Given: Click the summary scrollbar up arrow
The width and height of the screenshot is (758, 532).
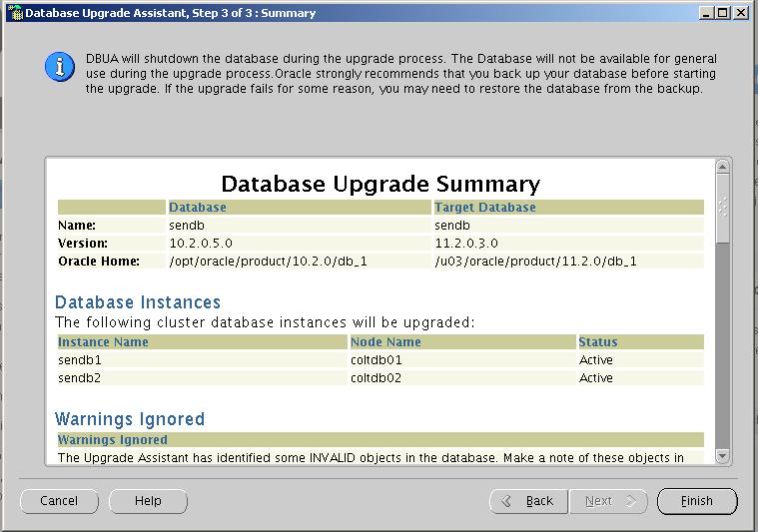Looking at the screenshot, I should click(722, 167).
